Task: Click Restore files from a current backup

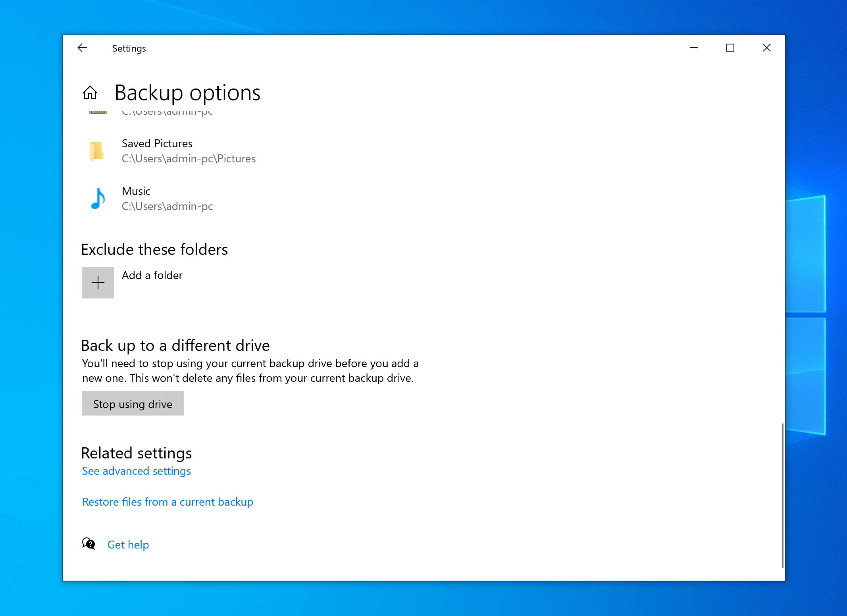Action: [x=166, y=501]
